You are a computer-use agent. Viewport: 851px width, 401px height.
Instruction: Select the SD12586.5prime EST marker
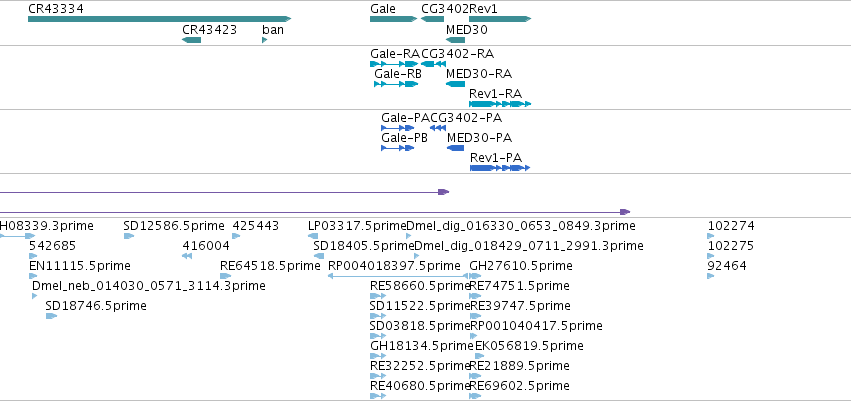(129, 236)
